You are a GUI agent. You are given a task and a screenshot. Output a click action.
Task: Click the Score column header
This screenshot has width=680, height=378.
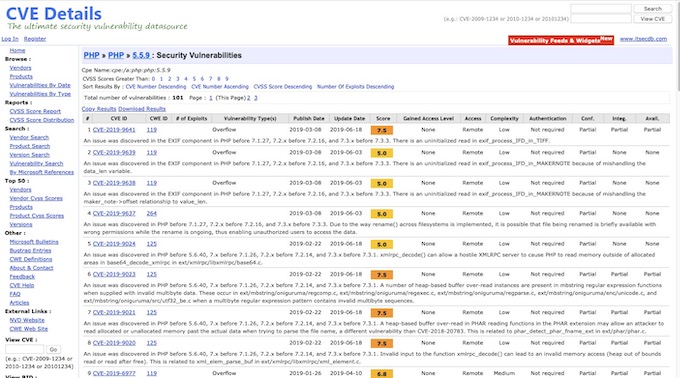click(383, 118)
